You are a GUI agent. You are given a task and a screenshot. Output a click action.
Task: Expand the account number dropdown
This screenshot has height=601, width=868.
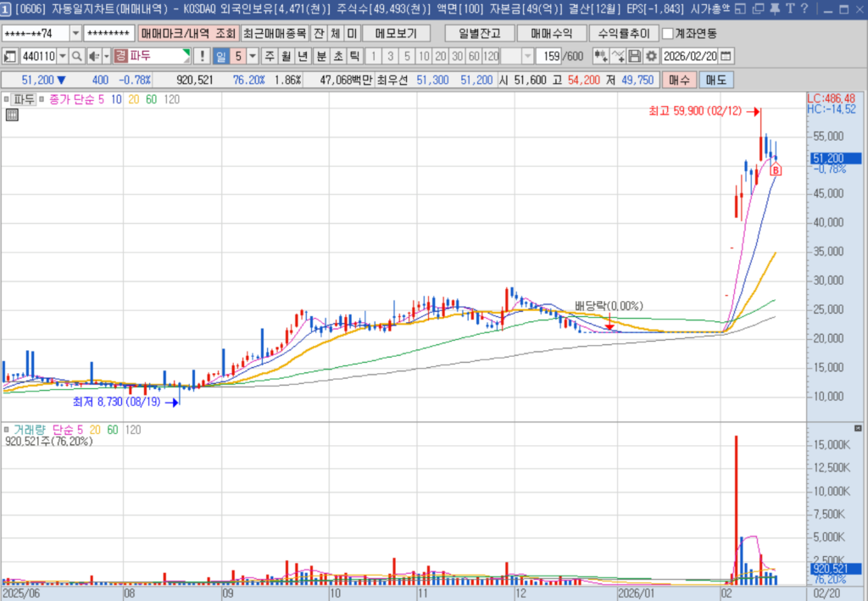tap(75, 34)
